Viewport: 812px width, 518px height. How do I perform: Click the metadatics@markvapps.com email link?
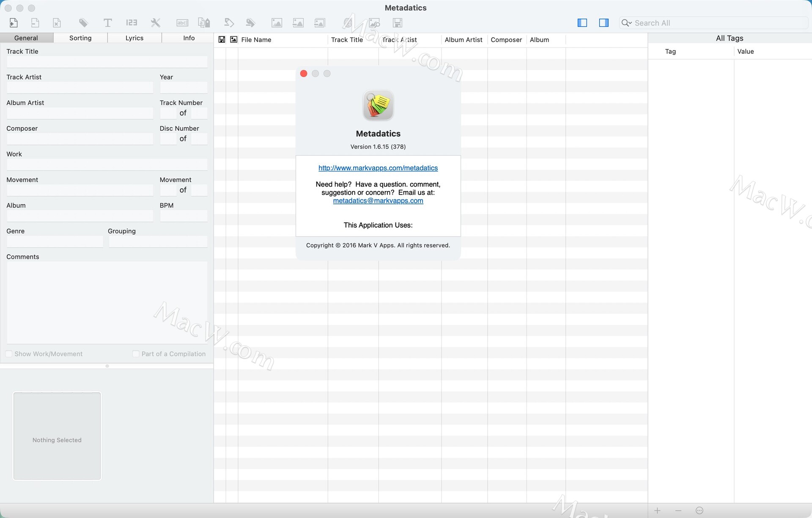[x=378, y=201]
